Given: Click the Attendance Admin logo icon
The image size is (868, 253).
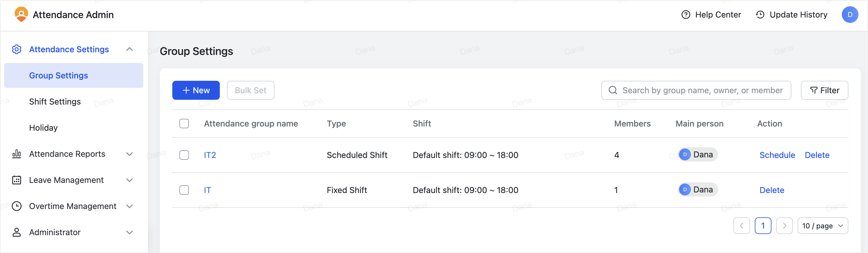Looking at the screenshot, I should (x=21, y=15).
